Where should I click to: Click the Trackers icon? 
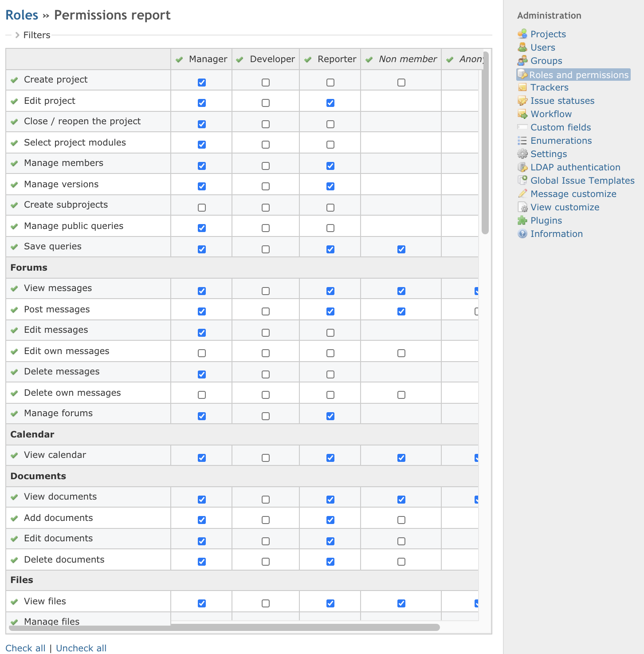522,87
